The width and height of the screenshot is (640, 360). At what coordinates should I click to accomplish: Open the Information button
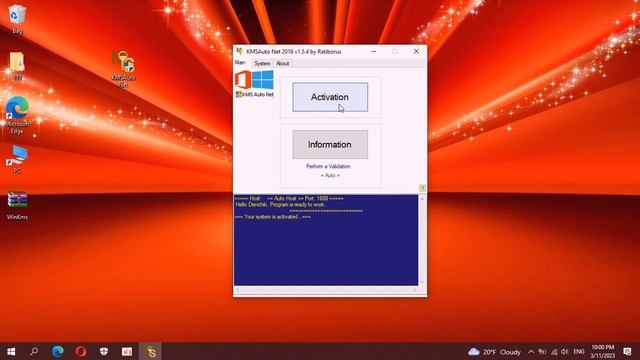point(330,144)
